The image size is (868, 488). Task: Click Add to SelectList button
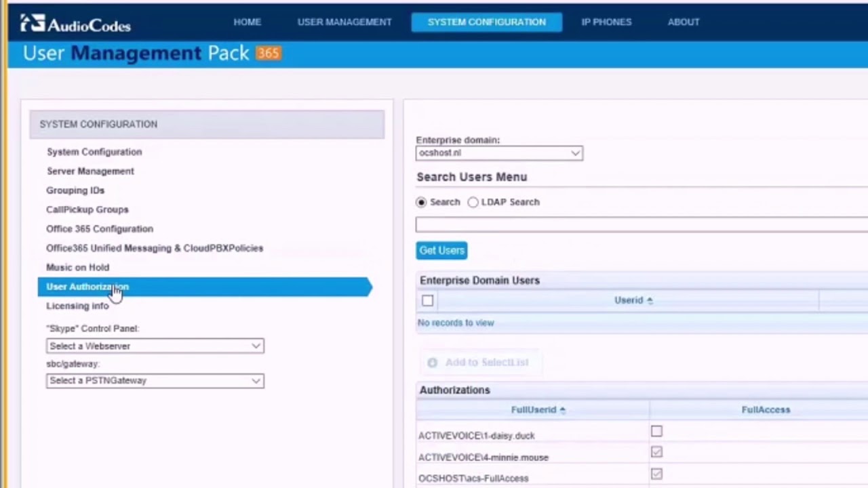pos(479,363)
